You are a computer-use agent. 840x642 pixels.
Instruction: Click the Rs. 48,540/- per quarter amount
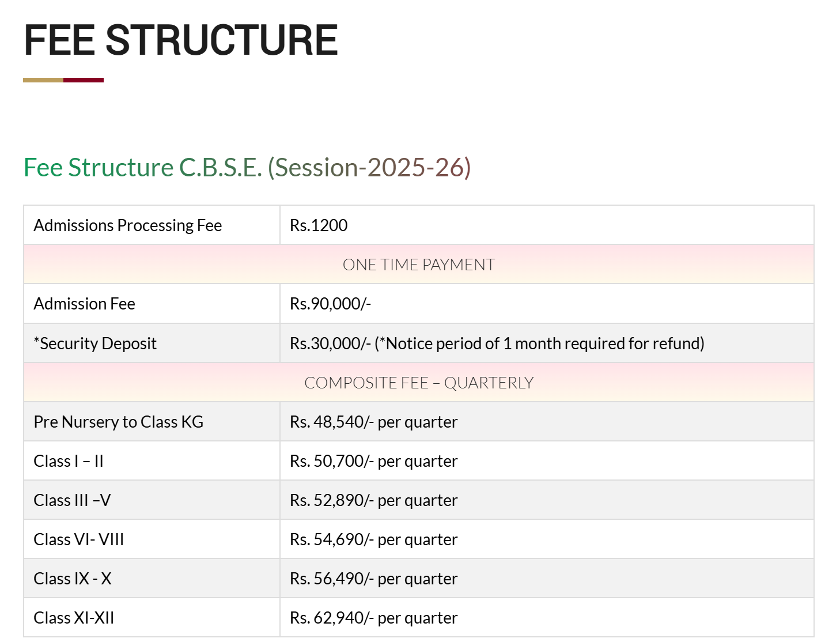tap(373, 422)
